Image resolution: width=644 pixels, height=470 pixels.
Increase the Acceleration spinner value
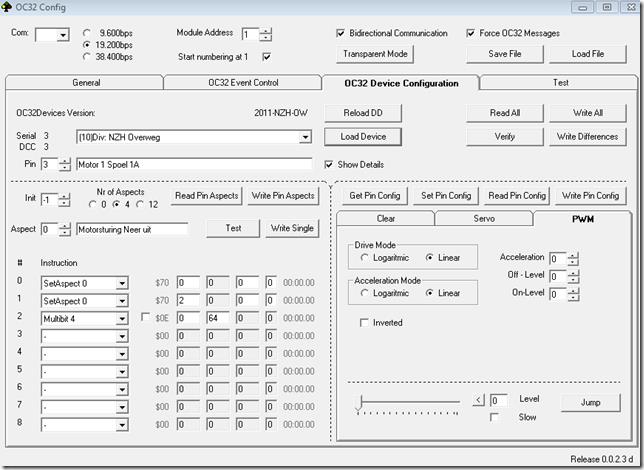(573, 254)
